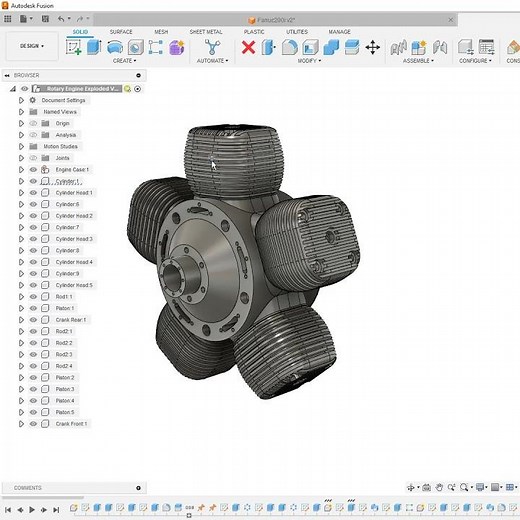Screen dimensions: 520x520
Task: Click the Create Form purple icon
Action: [177, 47]
